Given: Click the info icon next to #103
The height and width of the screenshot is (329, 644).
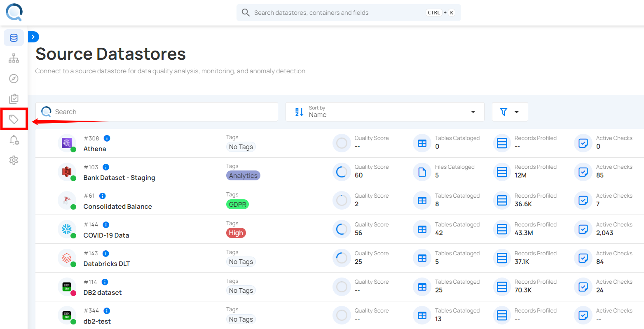Looking at the screenshot, I should point(106,167).
